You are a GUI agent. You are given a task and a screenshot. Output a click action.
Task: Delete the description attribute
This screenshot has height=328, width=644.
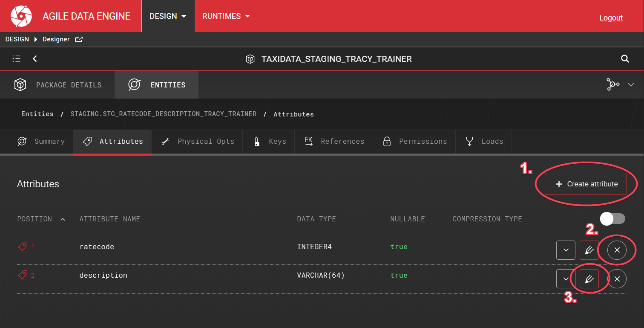coord(617,279)
